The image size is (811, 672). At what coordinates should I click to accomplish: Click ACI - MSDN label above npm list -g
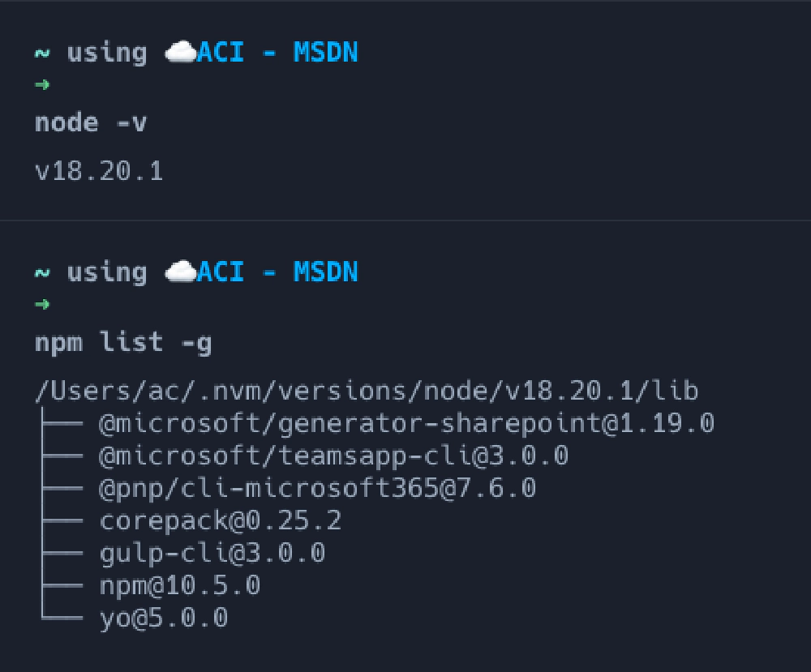tap(277, 272)
